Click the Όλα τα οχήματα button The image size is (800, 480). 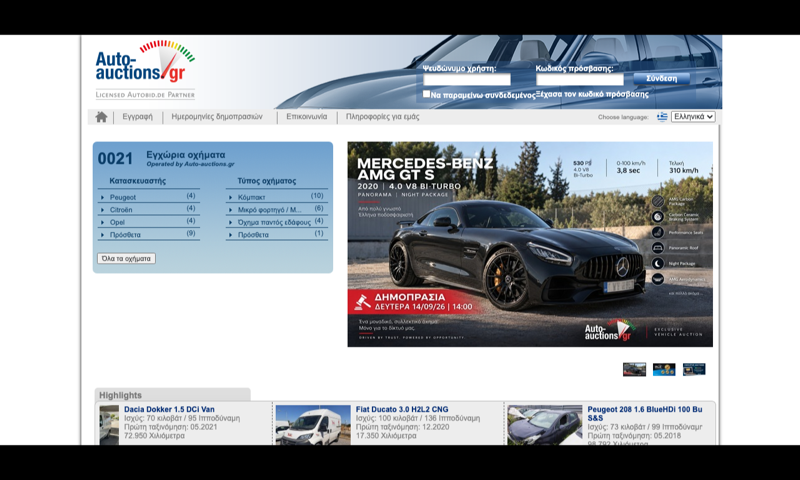point(126,259)
